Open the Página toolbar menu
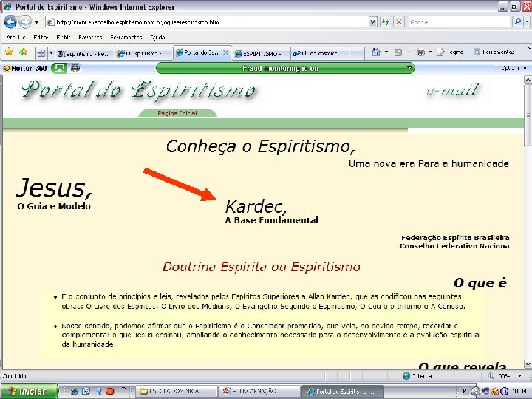Image resolution: width=532 pixels, height=399 pixels. point(453,52)
